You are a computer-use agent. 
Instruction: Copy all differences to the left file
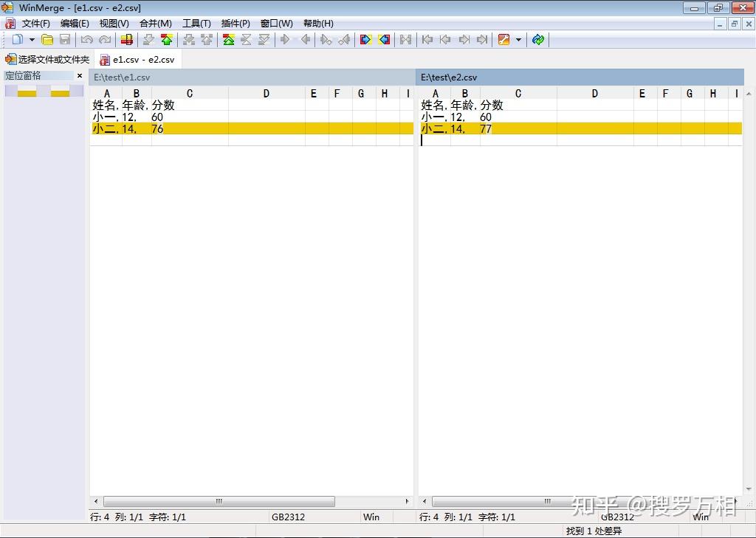383,39
